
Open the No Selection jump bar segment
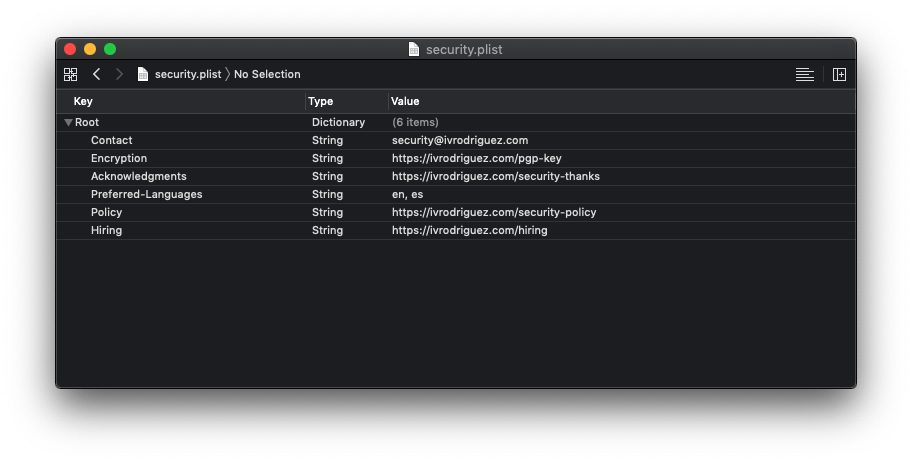(x=267, y=74)
